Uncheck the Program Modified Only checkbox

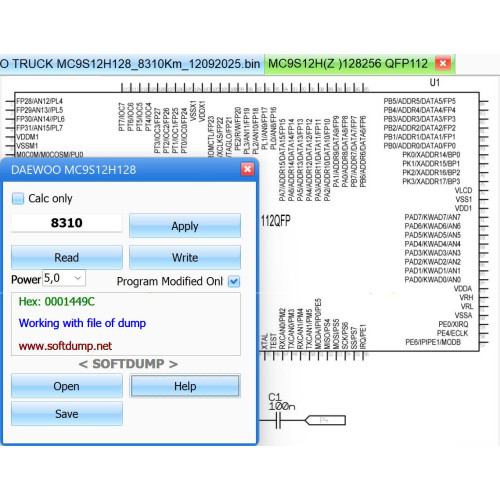pyautogui.click(x=234, y=282)
